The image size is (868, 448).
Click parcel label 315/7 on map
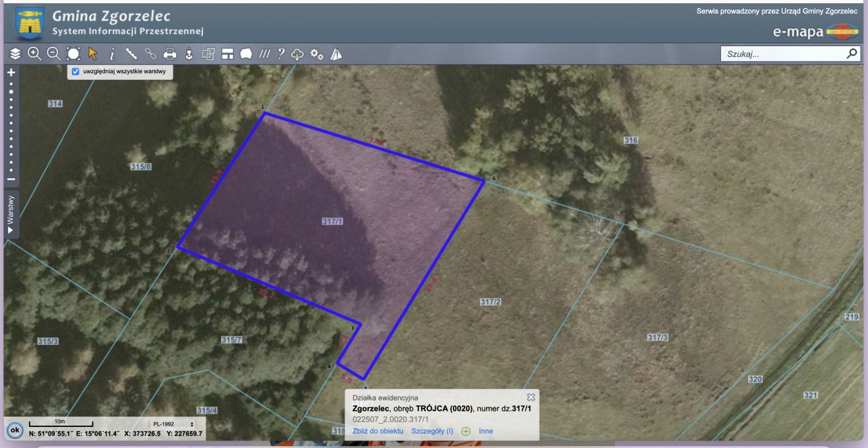[x=231, y=340]
